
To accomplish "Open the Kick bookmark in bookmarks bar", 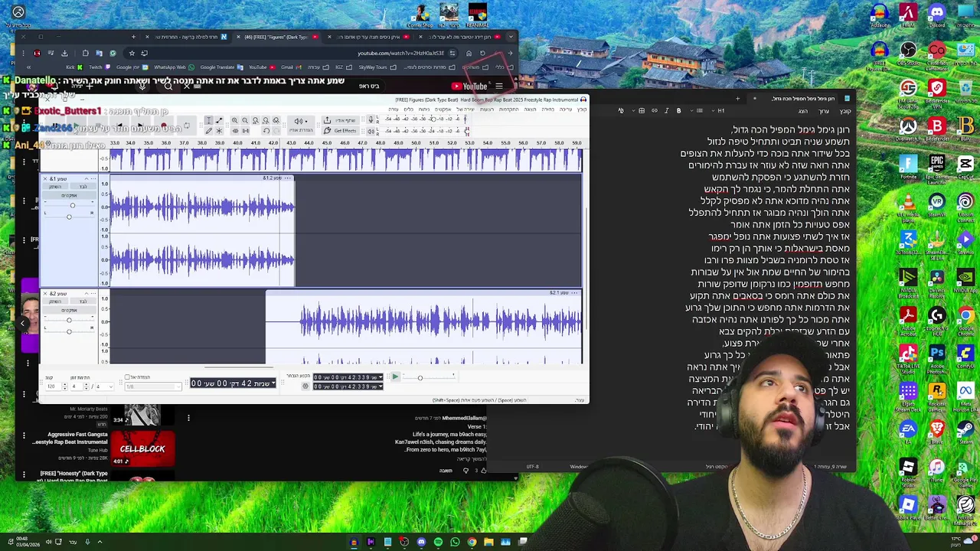I will [74, 67].
